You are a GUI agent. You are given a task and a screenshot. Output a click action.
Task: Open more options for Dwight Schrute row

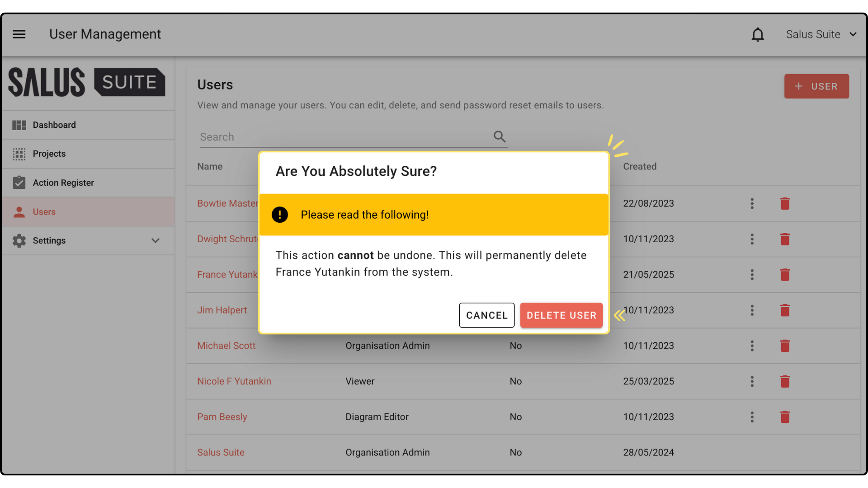752,239
